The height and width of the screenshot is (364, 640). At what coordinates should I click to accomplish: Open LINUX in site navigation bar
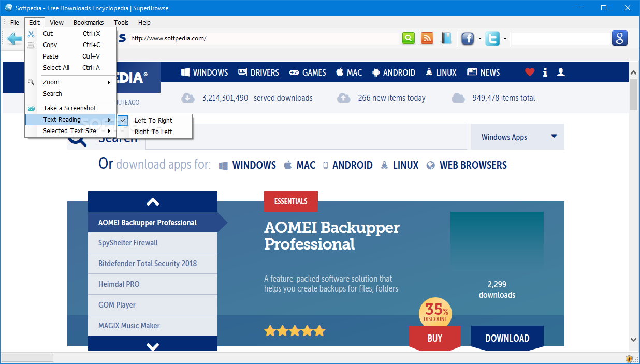(441, 72)
